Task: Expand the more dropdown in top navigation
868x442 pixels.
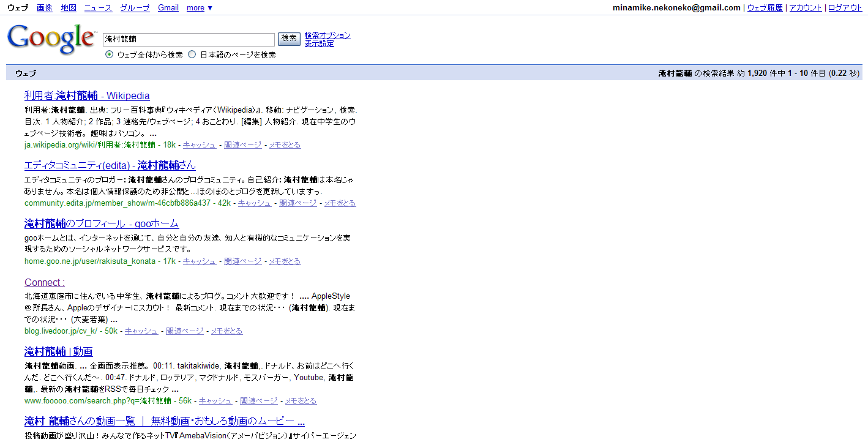Action: click(200, 8)
